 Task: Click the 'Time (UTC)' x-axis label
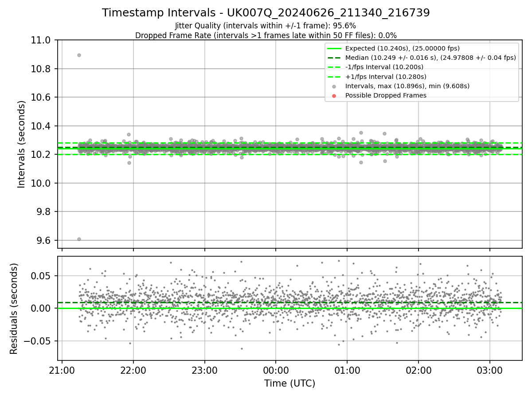[x=290, y=383]
